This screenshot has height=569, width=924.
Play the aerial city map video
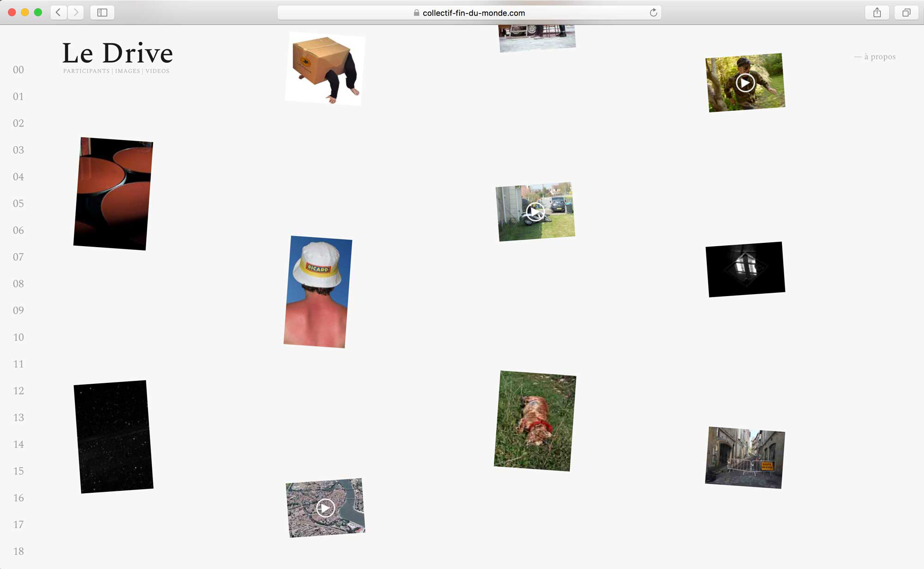pyautogui.click(x=325, y=508)
